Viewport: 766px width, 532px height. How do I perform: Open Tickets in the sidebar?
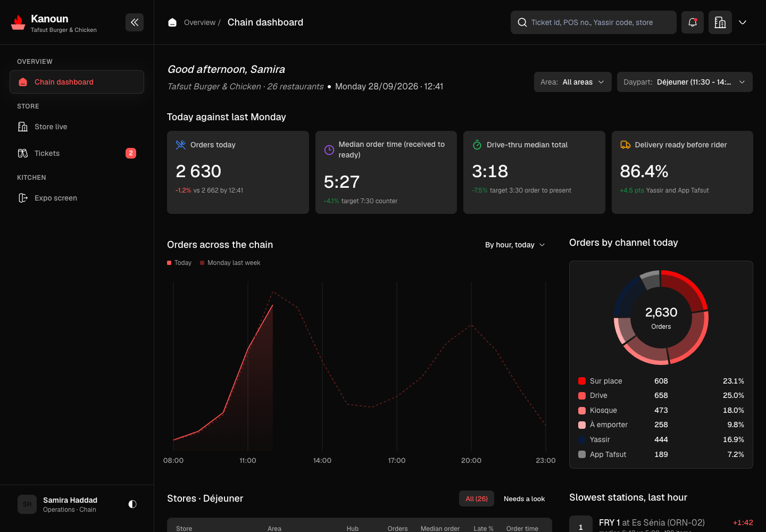(77, 153)
